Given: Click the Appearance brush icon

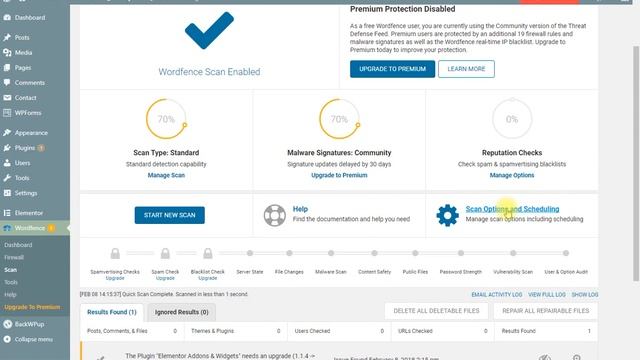Looking at the screenshot, I should 7,133.
